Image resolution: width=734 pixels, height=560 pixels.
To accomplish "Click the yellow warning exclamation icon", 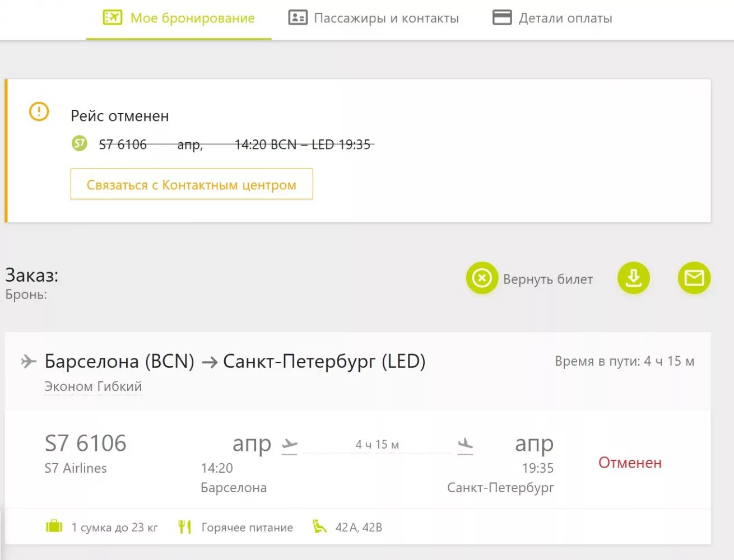I will [39, 111].
